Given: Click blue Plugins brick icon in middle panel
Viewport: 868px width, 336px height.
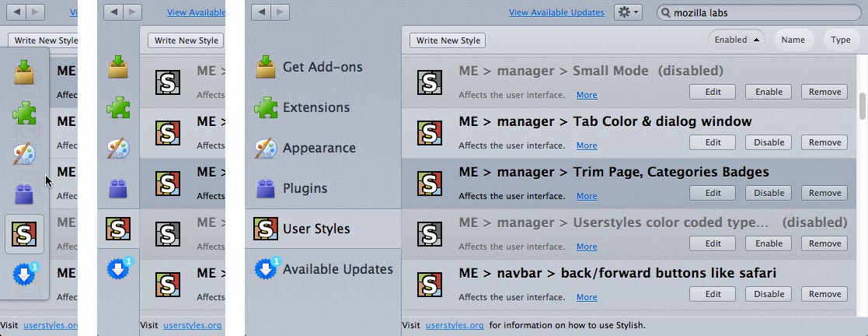Looking at the screenshot, I should (x=118, y=188).
